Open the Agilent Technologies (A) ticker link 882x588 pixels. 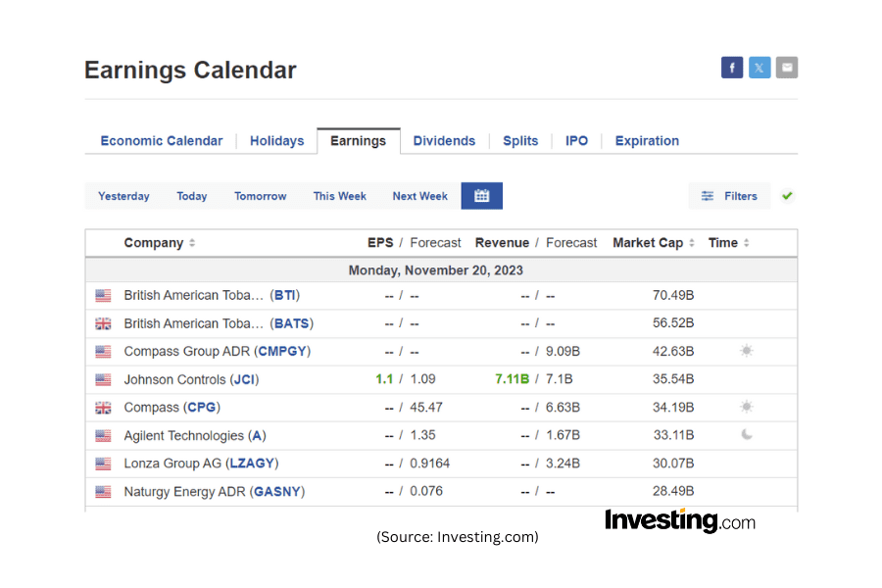[x=257, y=435]
